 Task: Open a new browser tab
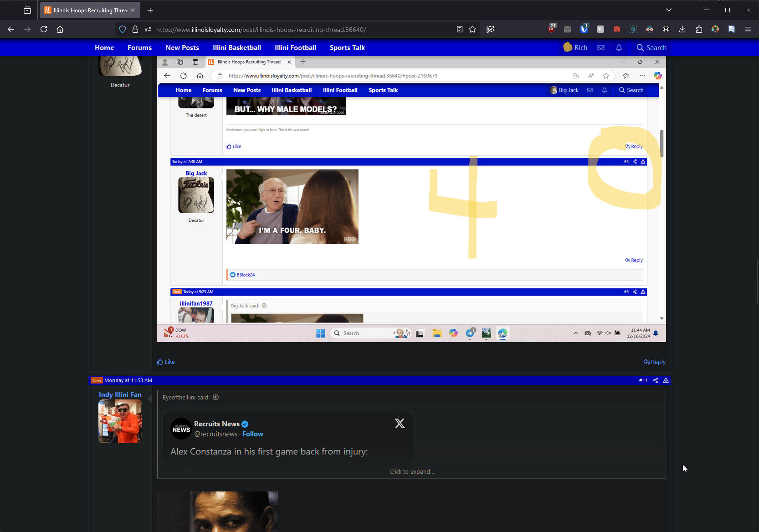[150, 10]
